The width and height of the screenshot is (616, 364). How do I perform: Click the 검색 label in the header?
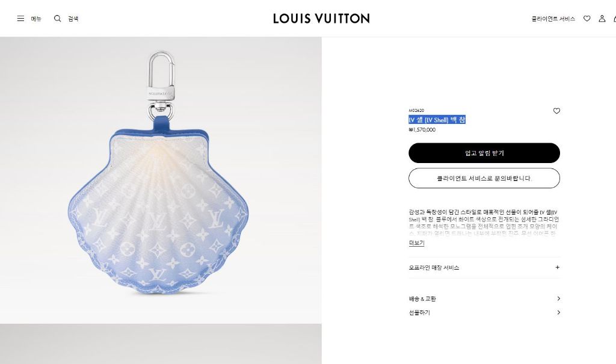coord(73,19)
